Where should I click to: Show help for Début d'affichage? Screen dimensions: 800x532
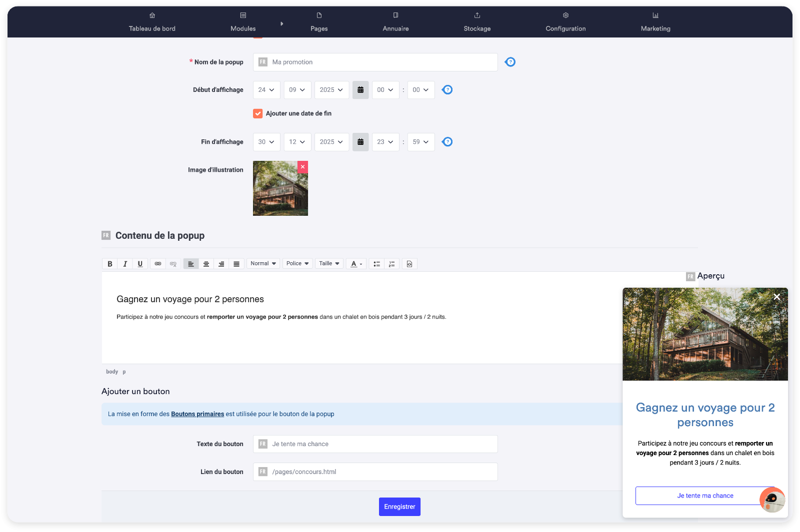(x=447, y=90)
